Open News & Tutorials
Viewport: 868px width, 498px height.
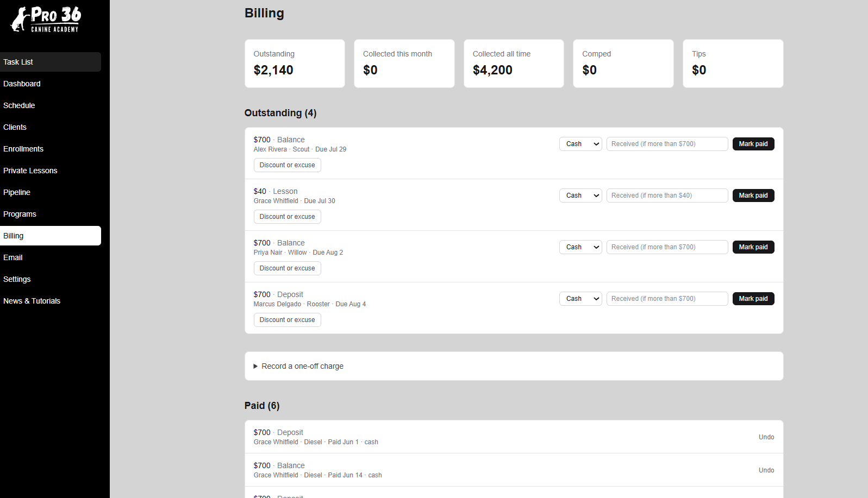[51, 301]
